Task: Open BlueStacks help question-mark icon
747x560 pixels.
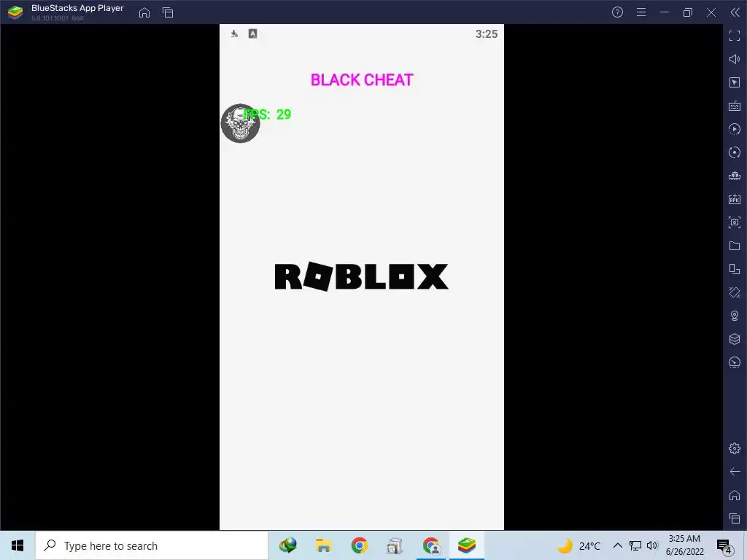Action: (x=617, y=12)
